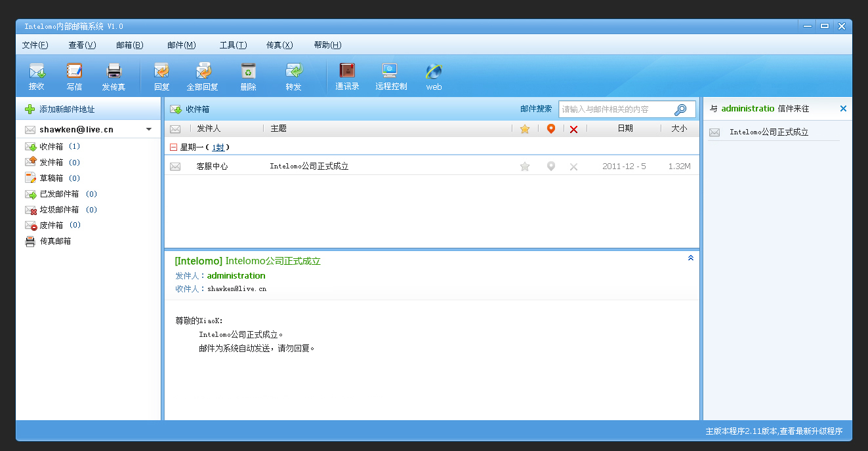The width and height of the screenshot is (868, 451).
Task: Click the 全部回复 reply all icon
Action: coord(203,71)
